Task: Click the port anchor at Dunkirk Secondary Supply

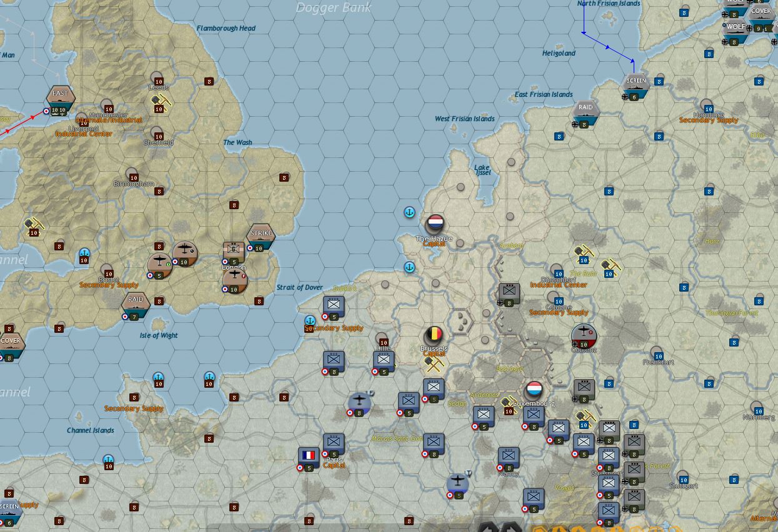Action: click(309, 321)
